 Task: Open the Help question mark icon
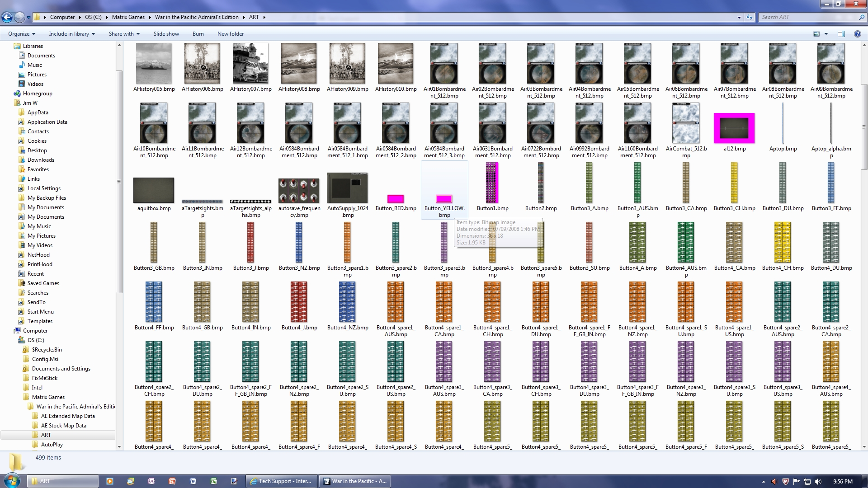coord(857,34)
